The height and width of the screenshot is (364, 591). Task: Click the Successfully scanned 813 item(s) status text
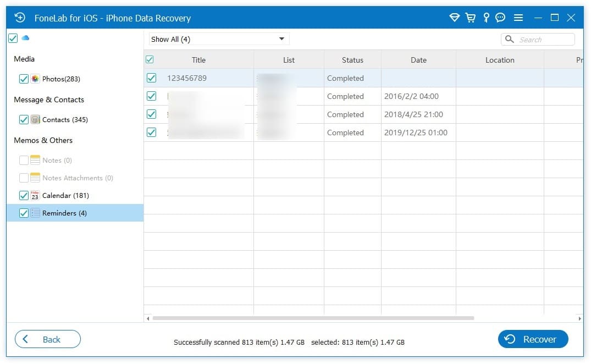(x=239, y=342)
